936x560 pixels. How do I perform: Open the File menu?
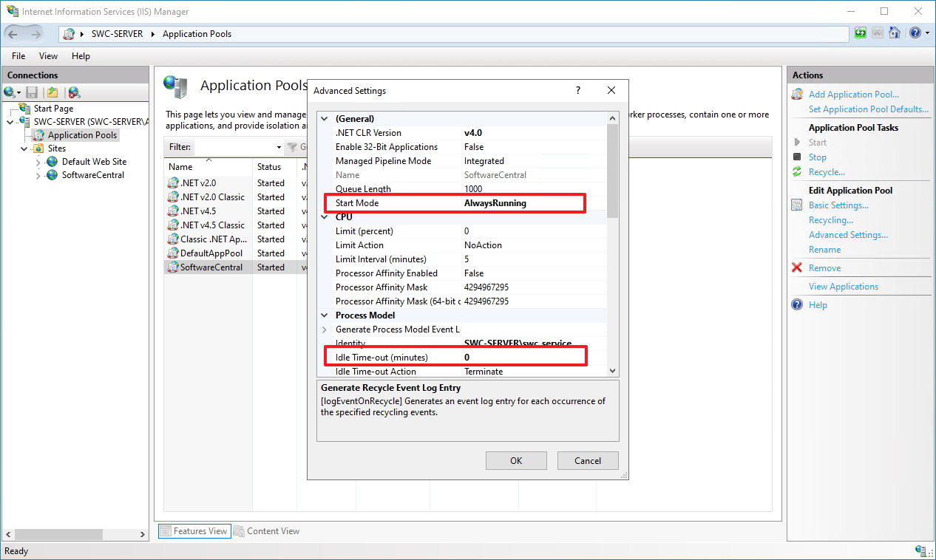18,56
